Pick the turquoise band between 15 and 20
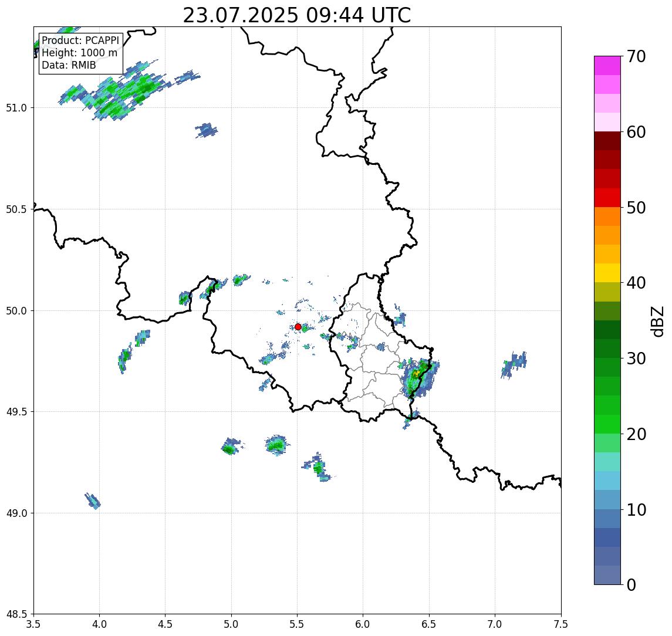Viewport: 672px width, 636px height. 607,462
